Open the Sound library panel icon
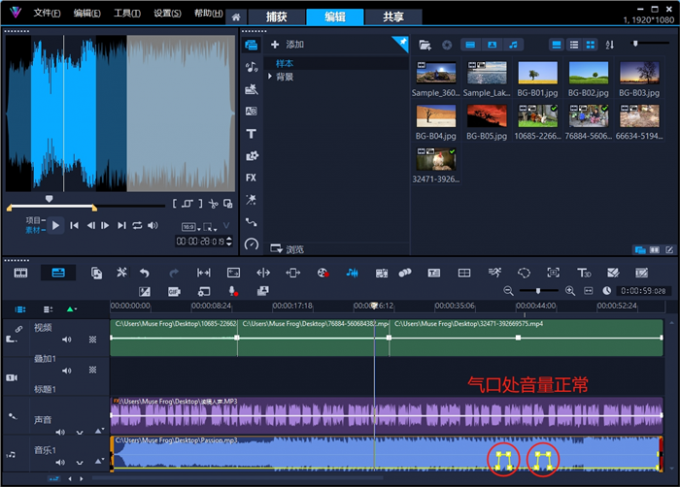The height and width of the screenshot is (487, 680). (x=251, y=67)
